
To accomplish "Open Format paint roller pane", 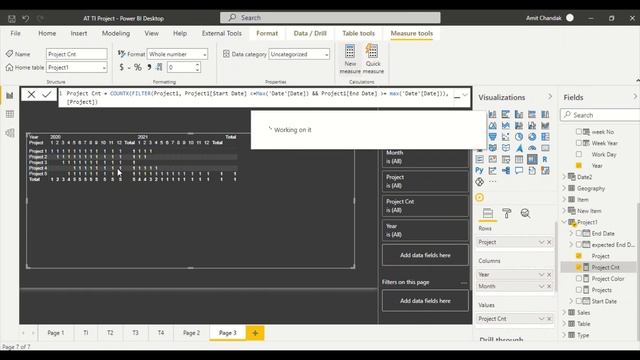I will click(x=507, y=213).
